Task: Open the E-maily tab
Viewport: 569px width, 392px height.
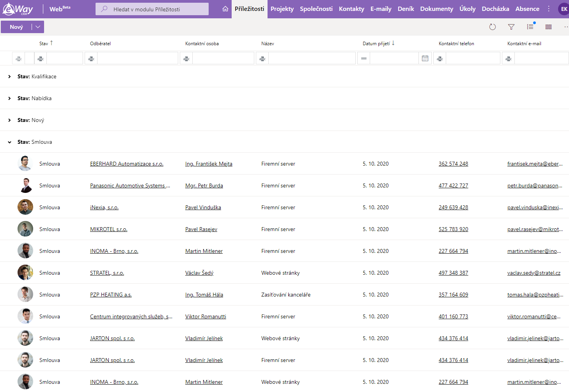Action: tap(381, 9)
